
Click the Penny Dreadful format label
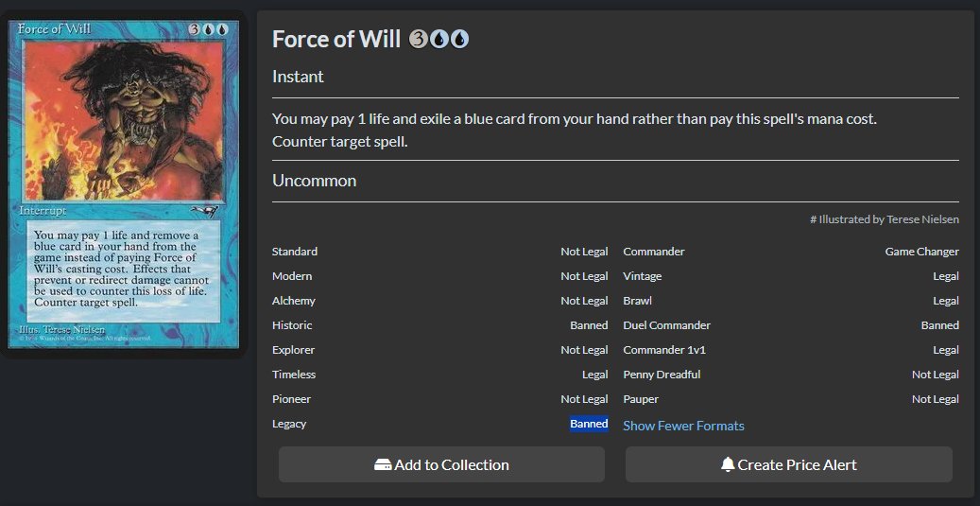point(662,375)
